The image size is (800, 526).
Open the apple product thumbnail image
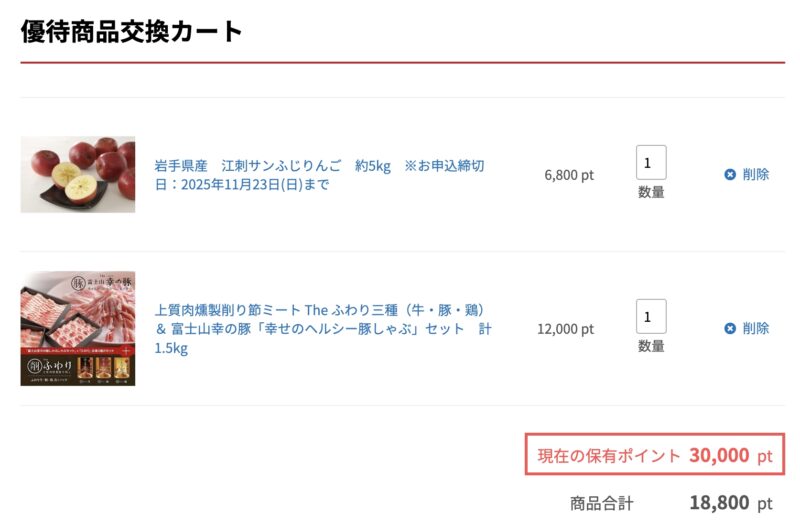[78, 174]
